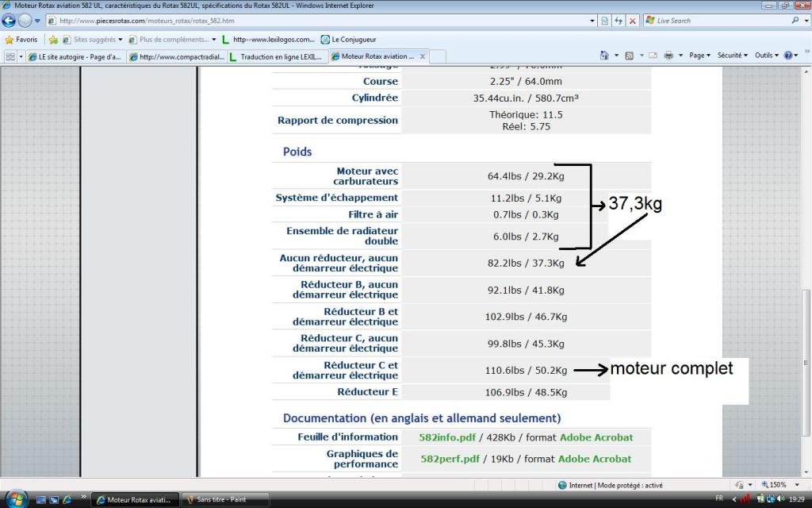812x508 pixels.
Task: Open the Windows Start orb
Action: [x=16, y=498]
